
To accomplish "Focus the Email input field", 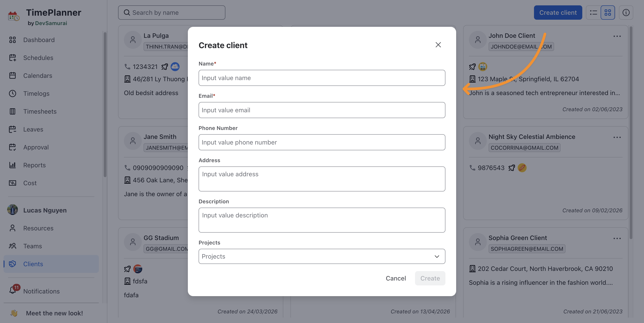I will [x=322, y=110].
